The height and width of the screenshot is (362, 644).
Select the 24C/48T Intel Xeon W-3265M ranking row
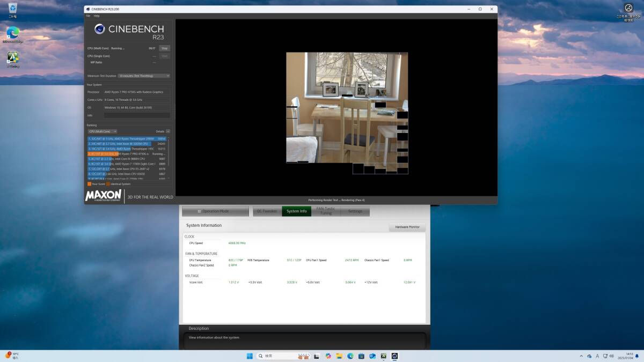click(x=127, y=144)
